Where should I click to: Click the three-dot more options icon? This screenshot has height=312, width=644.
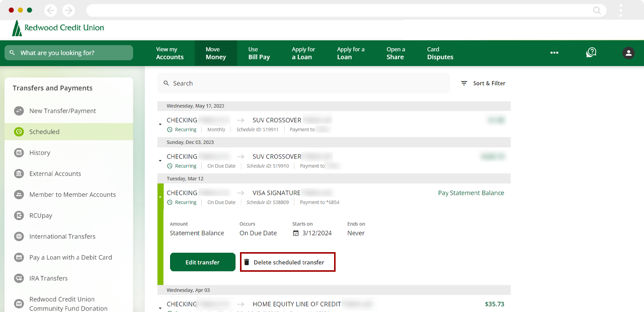(x=554, y=53)
